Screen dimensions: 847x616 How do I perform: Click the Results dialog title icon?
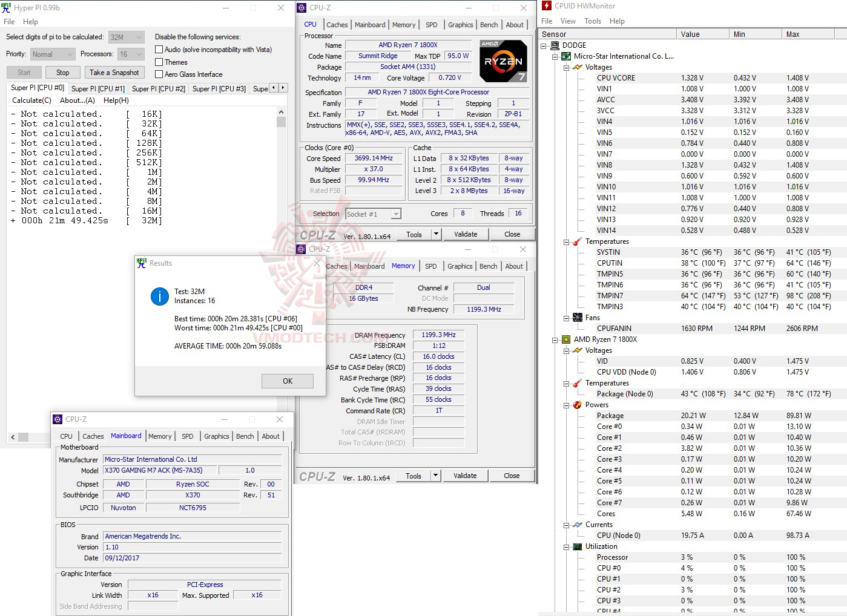click(x=142, y=263)
